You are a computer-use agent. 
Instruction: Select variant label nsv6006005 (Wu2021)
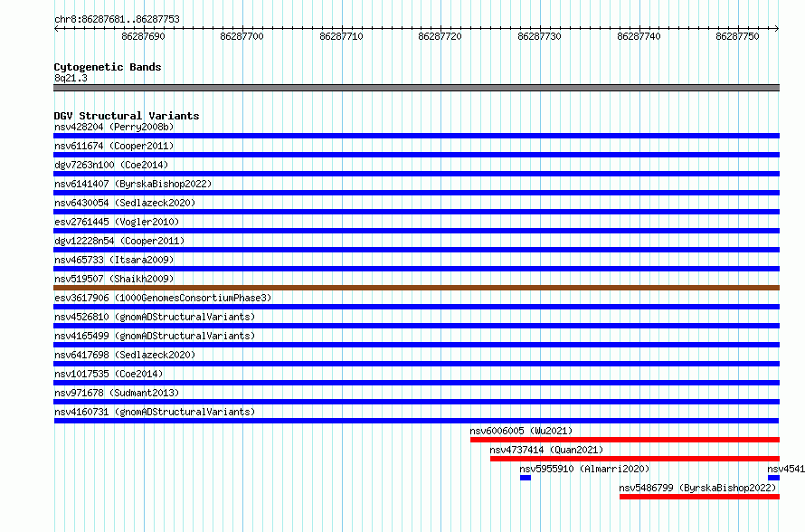pos(521,431)
